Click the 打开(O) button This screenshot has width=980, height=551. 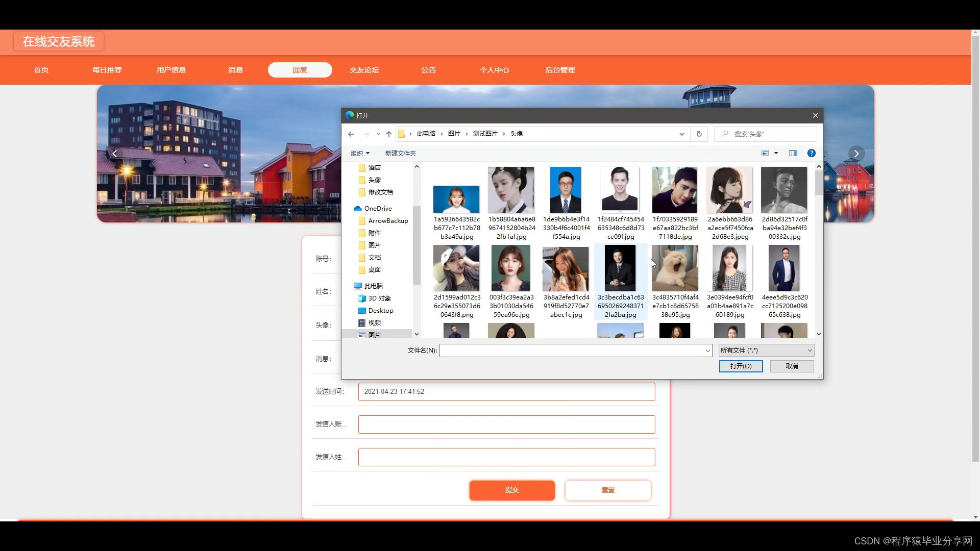(x=741, y=366)
